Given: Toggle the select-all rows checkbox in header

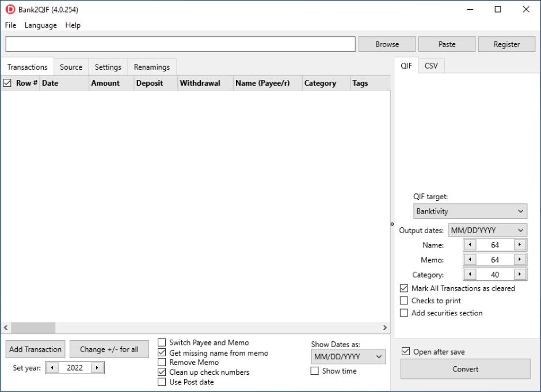Looking at the screenshot, I should click(x=7, y=83).
